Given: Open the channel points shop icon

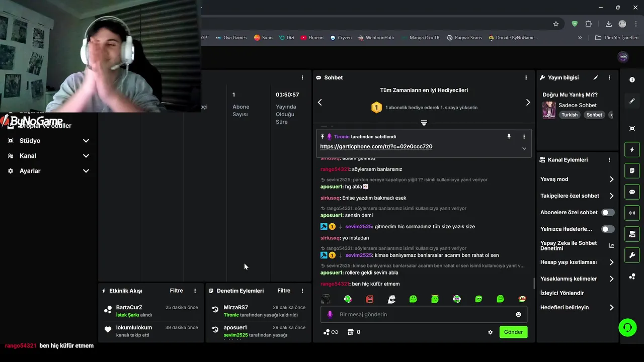Looking at the screenshot, I should click(x=350, y=332).
